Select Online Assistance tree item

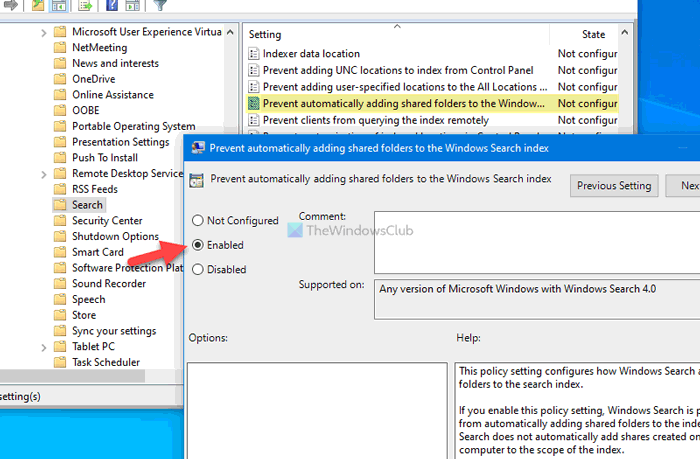113,95
